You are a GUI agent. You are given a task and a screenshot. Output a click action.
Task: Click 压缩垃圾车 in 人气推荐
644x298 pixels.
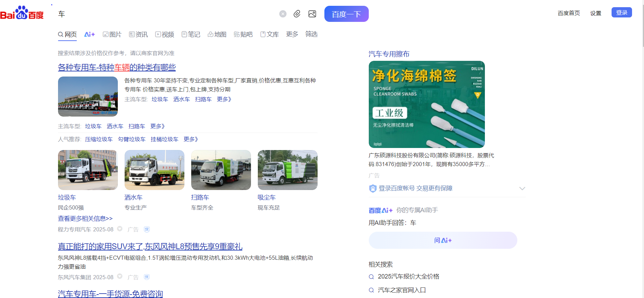99,139
